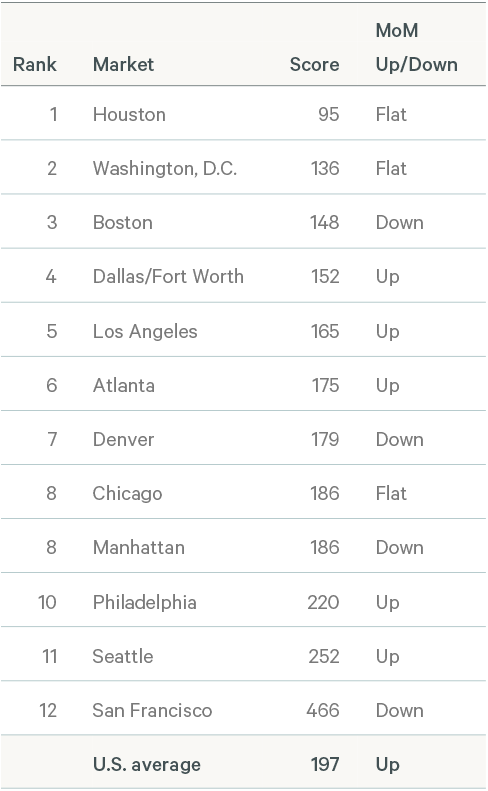The height and width of the screenshot is (791, 488).
Task: Click the Market column header
Action: click(x=123, y=65)
